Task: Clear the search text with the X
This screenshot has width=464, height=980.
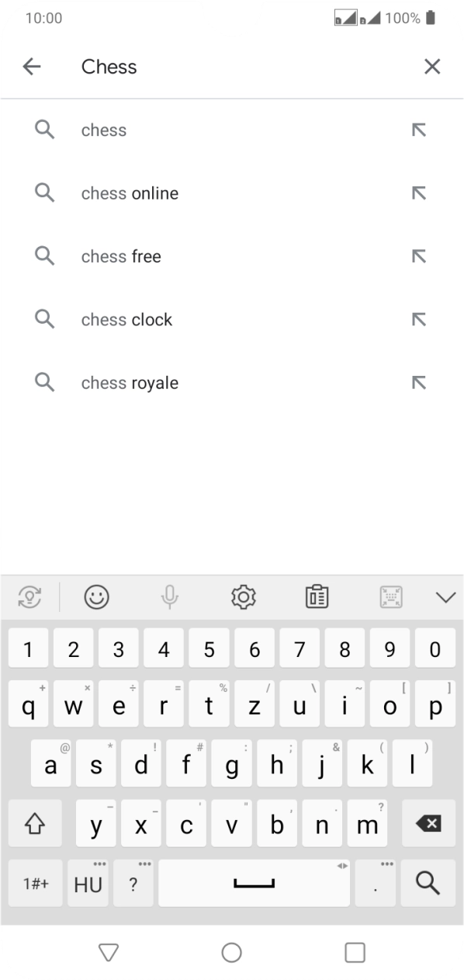Action: (x=432, y=66)
